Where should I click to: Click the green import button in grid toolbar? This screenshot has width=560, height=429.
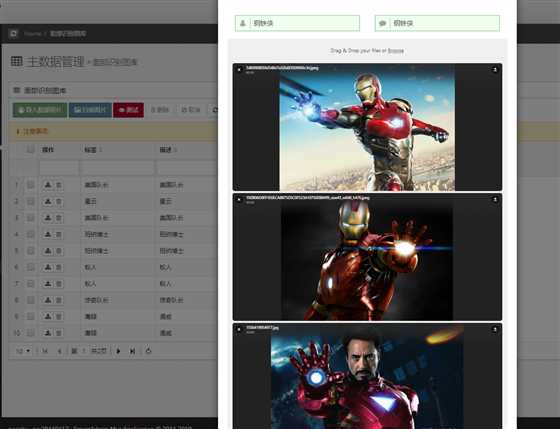40,110
